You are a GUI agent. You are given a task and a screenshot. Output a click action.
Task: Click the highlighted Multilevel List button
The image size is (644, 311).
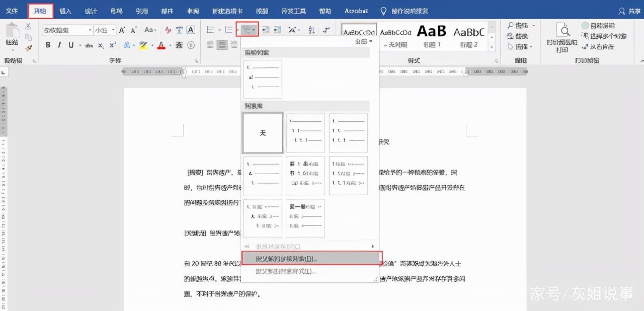(x=249, y=30)
